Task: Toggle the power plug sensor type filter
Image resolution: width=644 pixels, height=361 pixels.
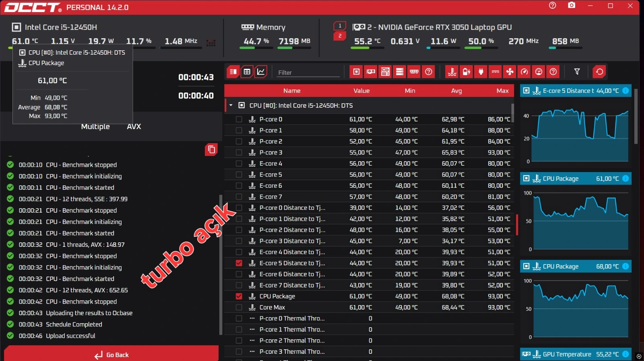Action: (481, 72)
